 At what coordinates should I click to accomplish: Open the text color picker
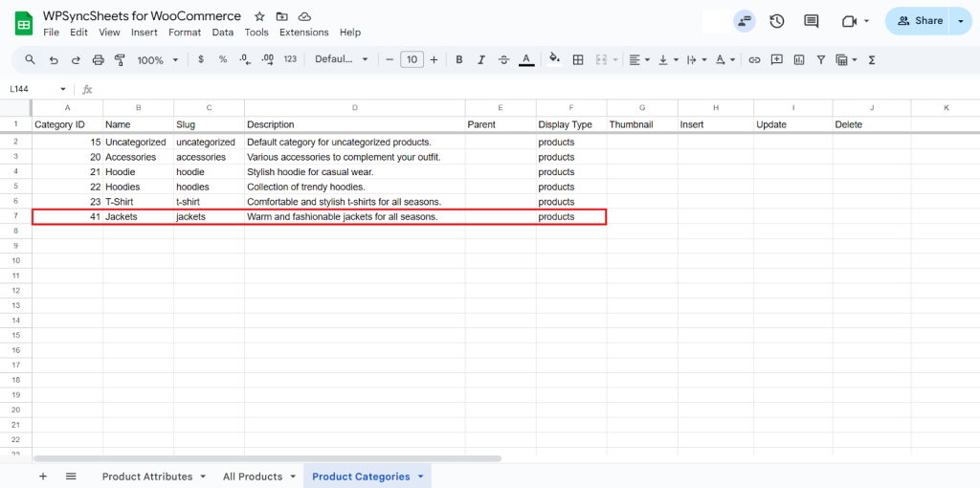coord(526,60)
